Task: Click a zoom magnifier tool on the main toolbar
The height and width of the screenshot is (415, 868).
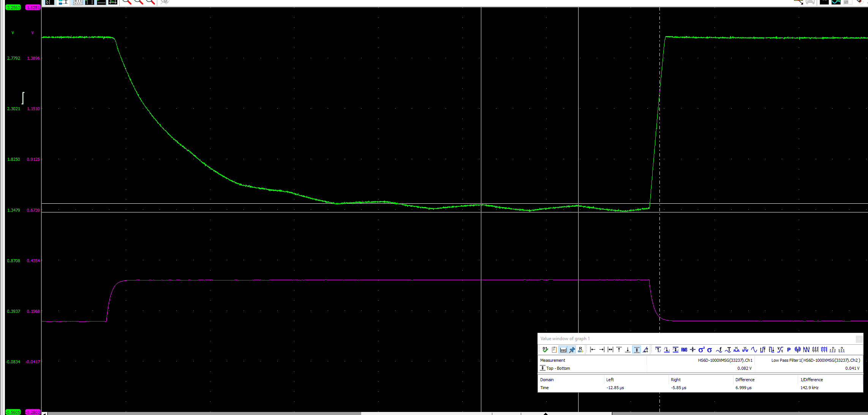Action: point(126,2)
